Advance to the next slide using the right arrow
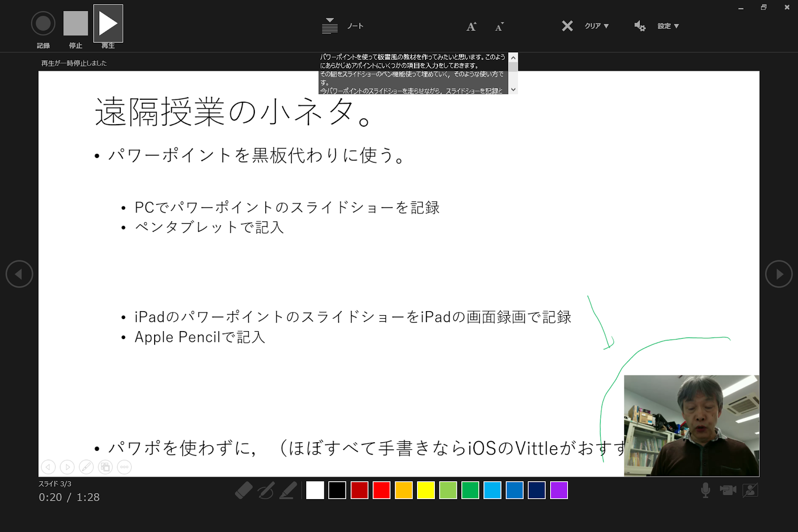 coord(779,274)
